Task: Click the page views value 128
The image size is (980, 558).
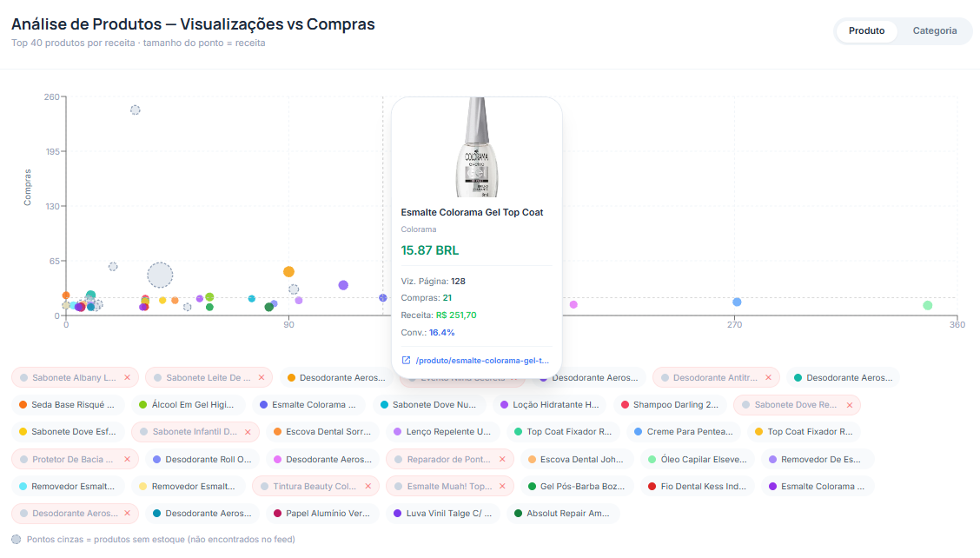Action: point(458,282)
